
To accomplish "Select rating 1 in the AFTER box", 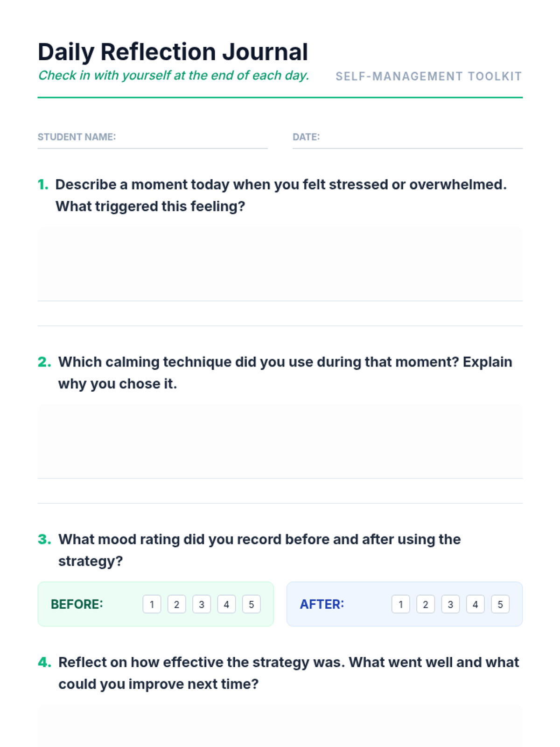I will (x=401, y=604).
